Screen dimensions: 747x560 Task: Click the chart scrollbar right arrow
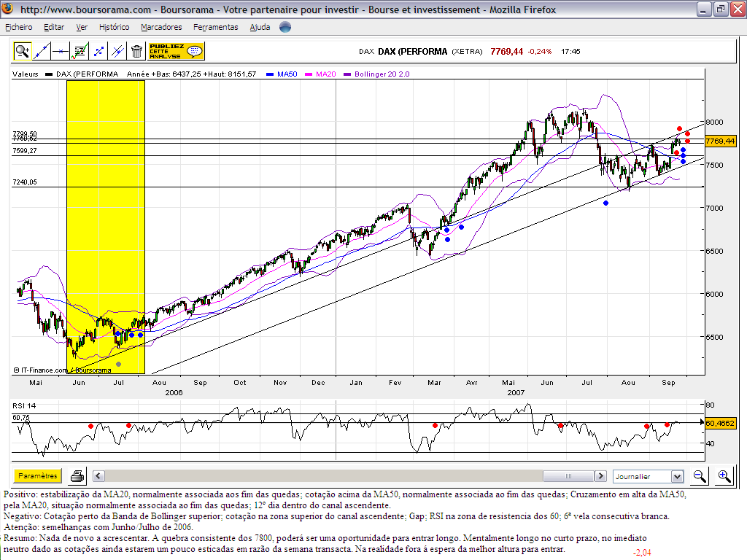point(601,475)
